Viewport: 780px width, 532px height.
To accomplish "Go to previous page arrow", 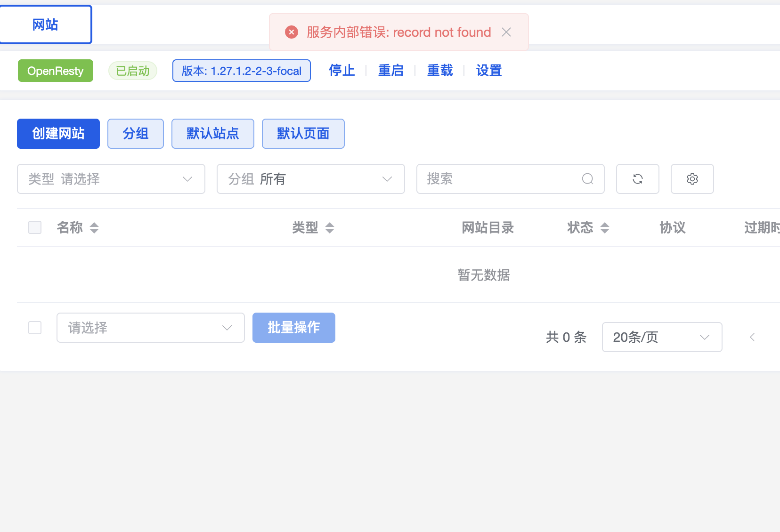I will [x=752, y=337].
